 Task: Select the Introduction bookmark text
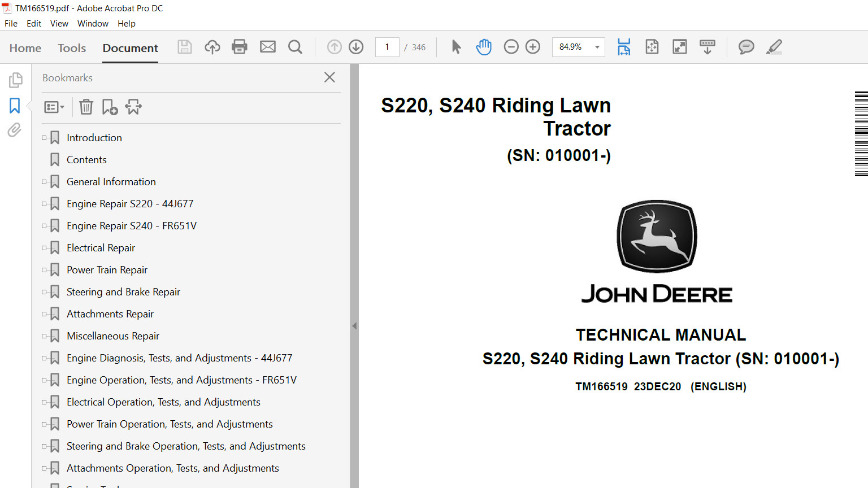click(x=94, y=138)
